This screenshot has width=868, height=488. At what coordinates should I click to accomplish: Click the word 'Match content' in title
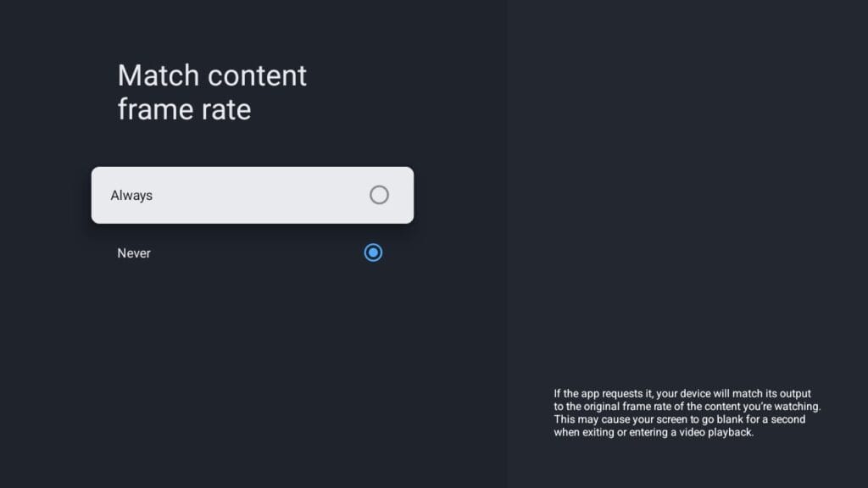tap(212, 75)
